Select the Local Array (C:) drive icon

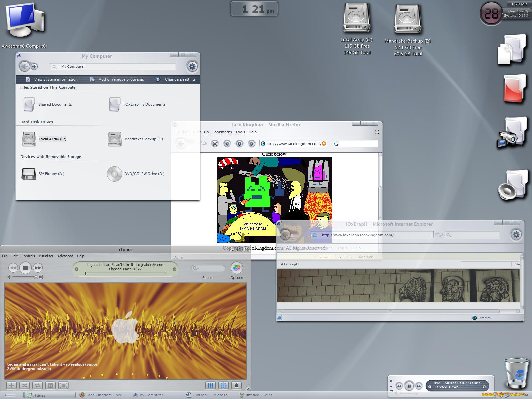(x=29, y=139)
